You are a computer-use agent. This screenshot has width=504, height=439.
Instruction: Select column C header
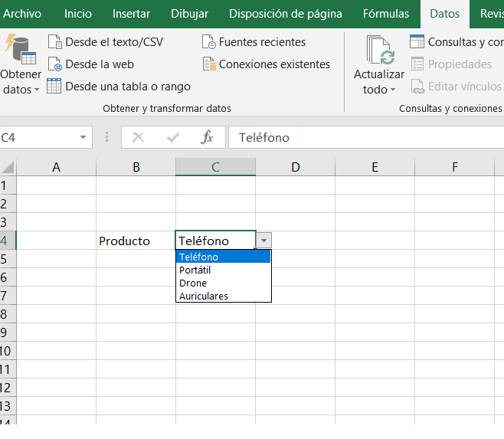tap(215, 167)
